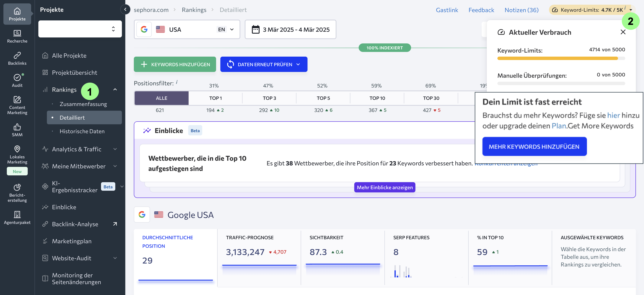Click the Projektübersicht grid icon
The image size is (644, 295).
click(x=45, y=72)
